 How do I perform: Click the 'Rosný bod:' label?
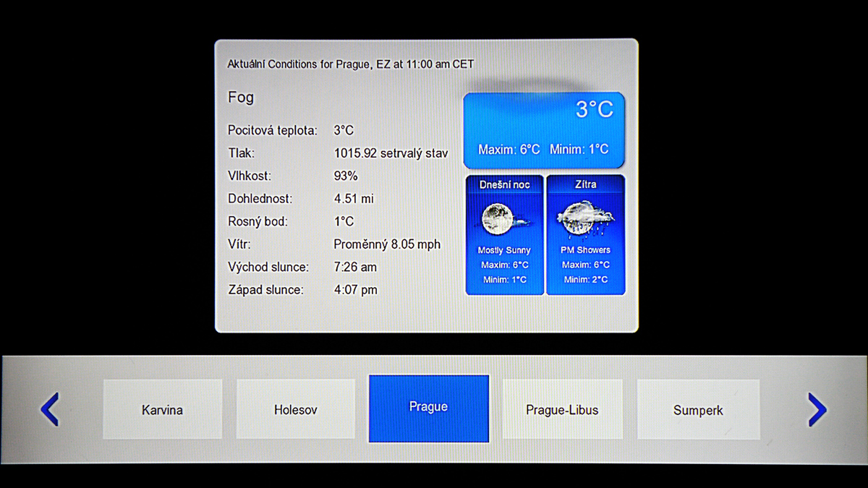click(258, 221)
